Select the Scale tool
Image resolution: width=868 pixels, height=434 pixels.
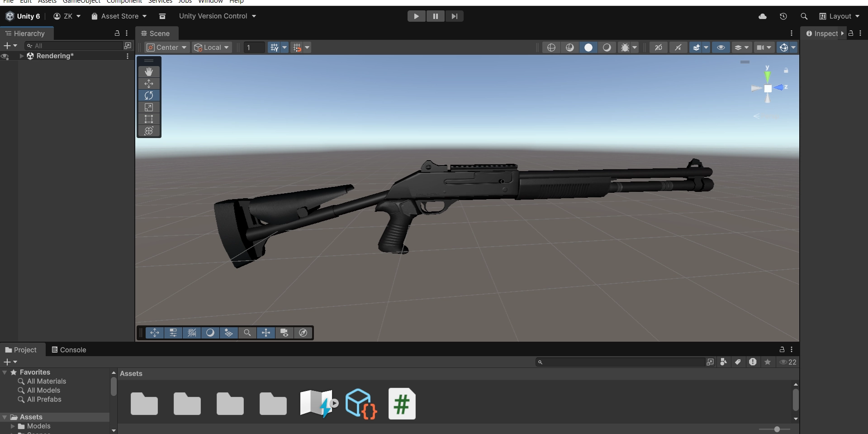coord(149,107)
